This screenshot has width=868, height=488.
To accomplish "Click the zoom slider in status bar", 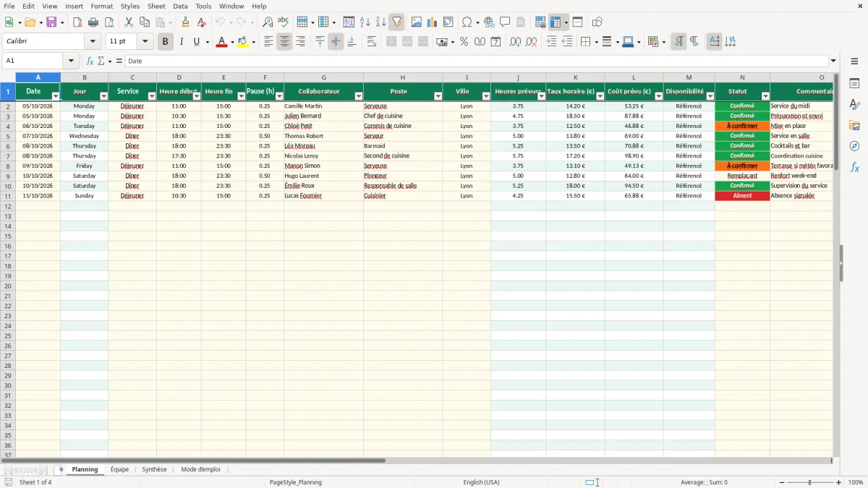I will (810, 482).
